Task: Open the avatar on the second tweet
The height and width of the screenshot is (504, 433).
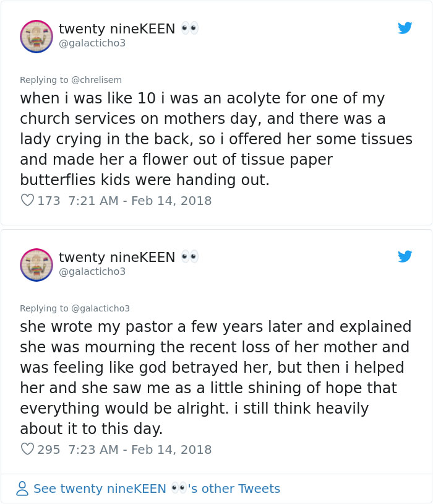Action: pyautogui.click(x=36, y=265)
